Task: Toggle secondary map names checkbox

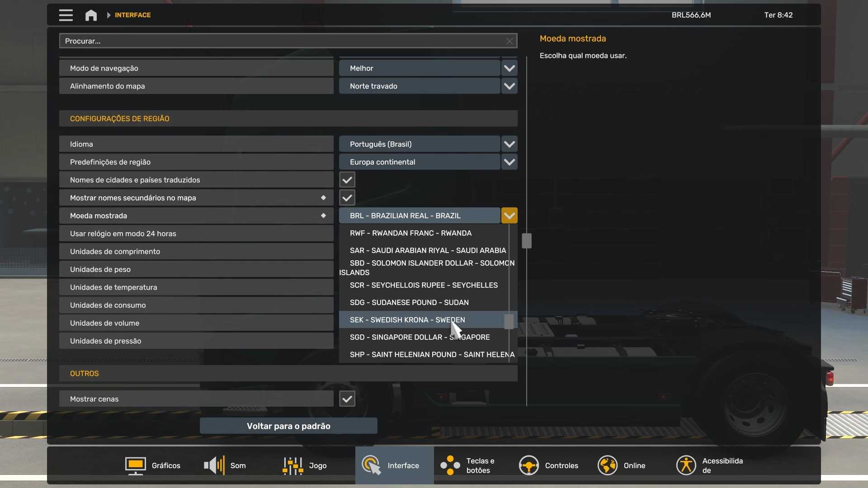Action: pyautogui.click(x=347, y=198)
